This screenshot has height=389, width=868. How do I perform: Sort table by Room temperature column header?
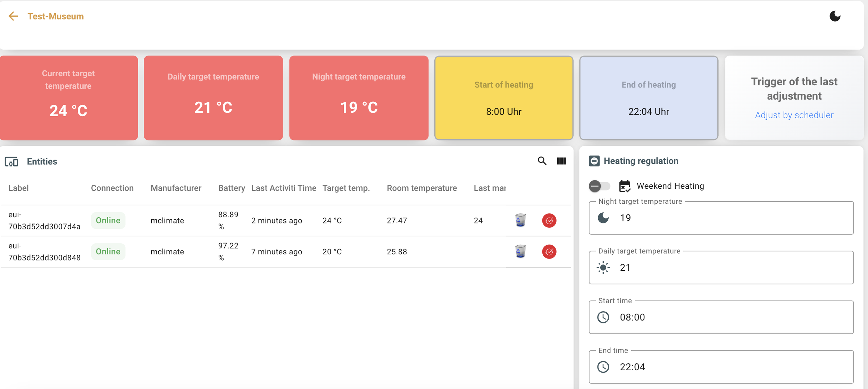coord(422,188)
